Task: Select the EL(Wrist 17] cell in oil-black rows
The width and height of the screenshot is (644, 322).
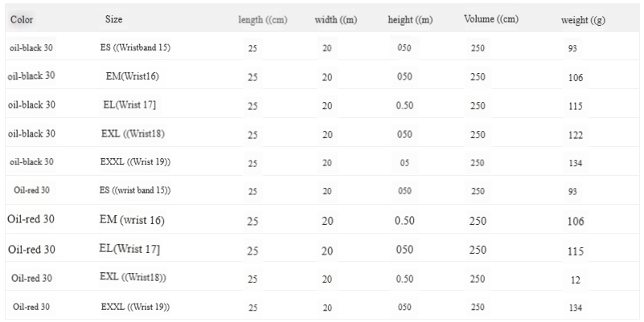Action: coord(130,105)
